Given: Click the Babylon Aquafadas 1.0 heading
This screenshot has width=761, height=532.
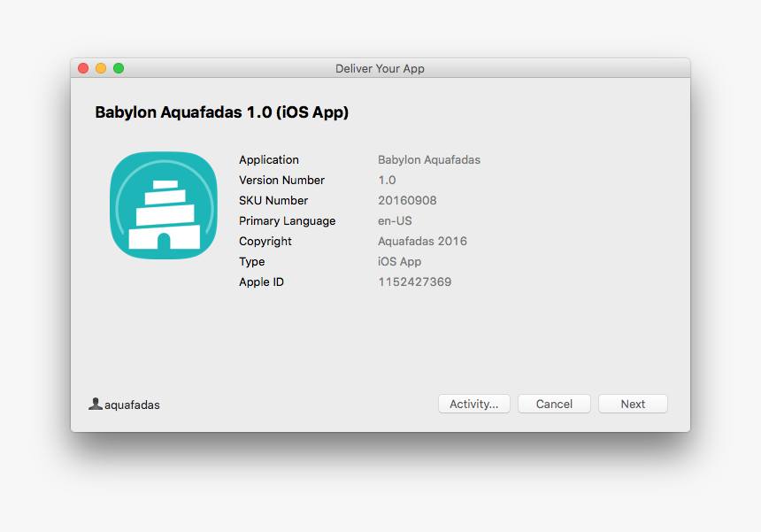Looking at the screenshot, I should pyautogui.click(x=221, y=112).
